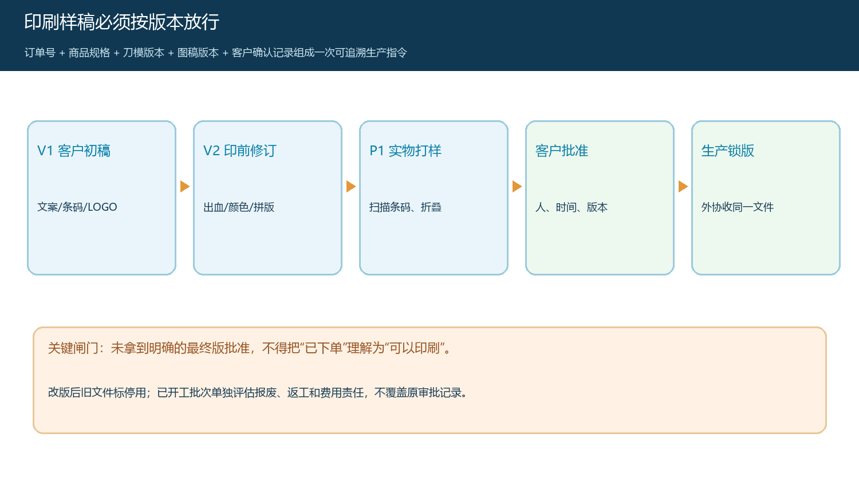Select the text 扫描条码、折叠
Screen dimensions: 859x504
coord(405,207)
